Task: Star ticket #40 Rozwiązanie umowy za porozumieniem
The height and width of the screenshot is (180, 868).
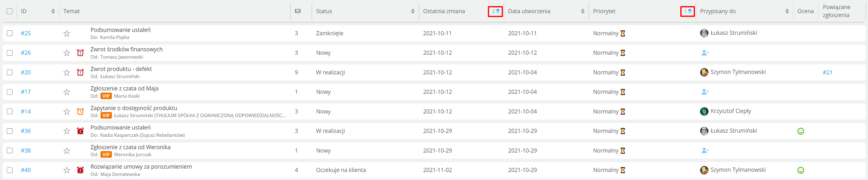Action: 67,170
